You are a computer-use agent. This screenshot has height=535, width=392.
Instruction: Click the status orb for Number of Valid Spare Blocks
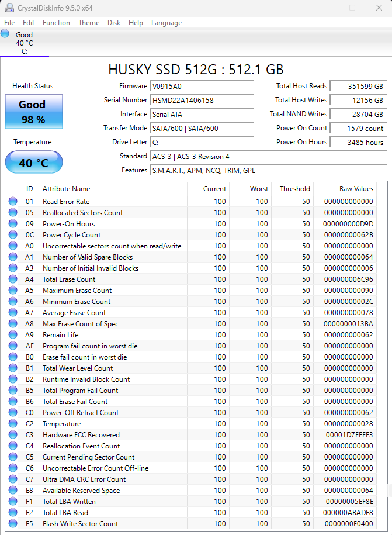tap(13, 257)
